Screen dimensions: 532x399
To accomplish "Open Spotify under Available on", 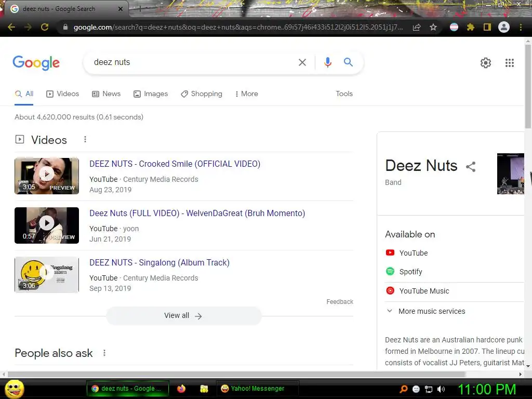I will point(404,272).
